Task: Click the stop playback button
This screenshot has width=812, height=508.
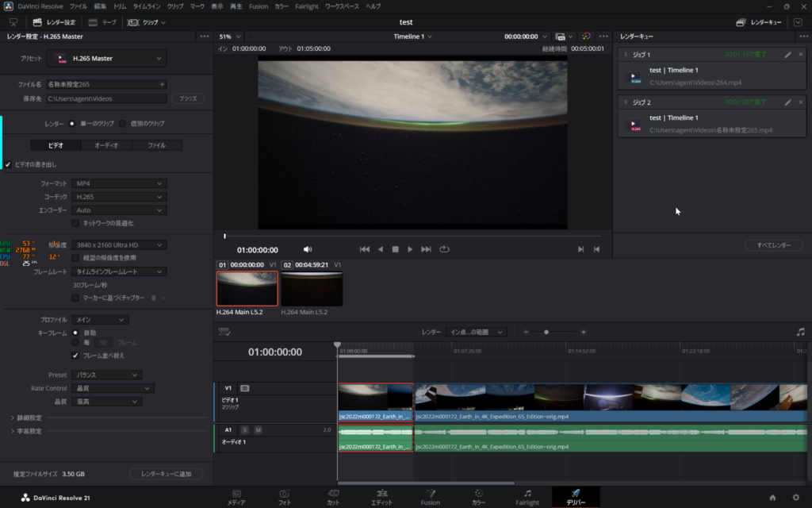Action: tap(395, 249)
